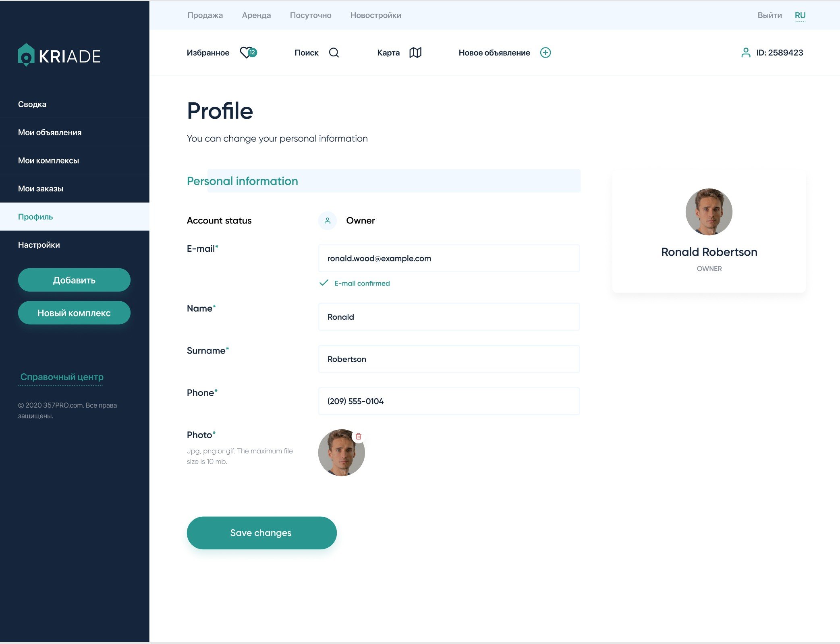The image size is (840, 644).
Task: Click the Добавить button
Action: (74, 280)
